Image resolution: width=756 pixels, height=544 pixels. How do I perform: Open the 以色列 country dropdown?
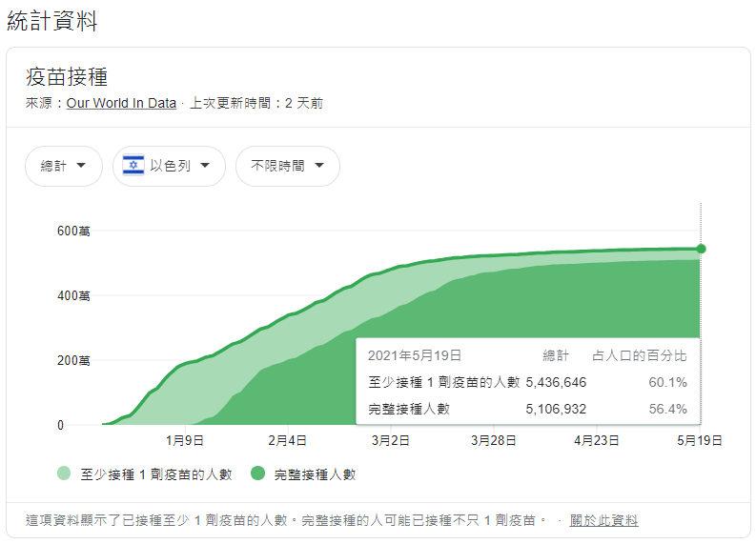pyautogui.click(x=170, y=166)
